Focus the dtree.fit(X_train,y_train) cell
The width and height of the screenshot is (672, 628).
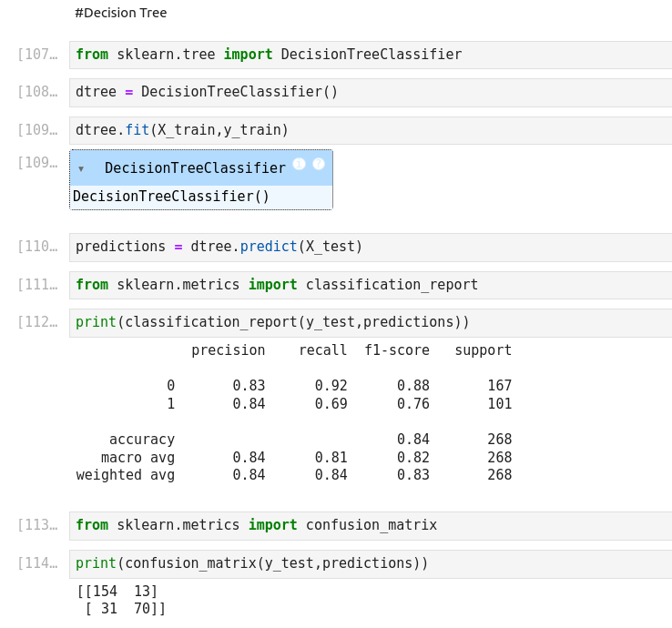[364, 130]
